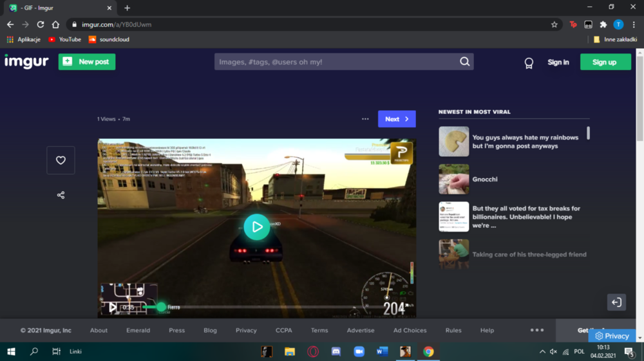The height and width of the screenshot is (361, 644).
Task: Reload the page
Action: 40,24
